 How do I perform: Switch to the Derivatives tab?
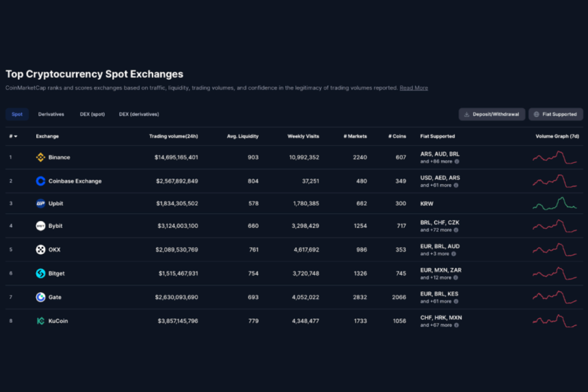pos(51,114)
